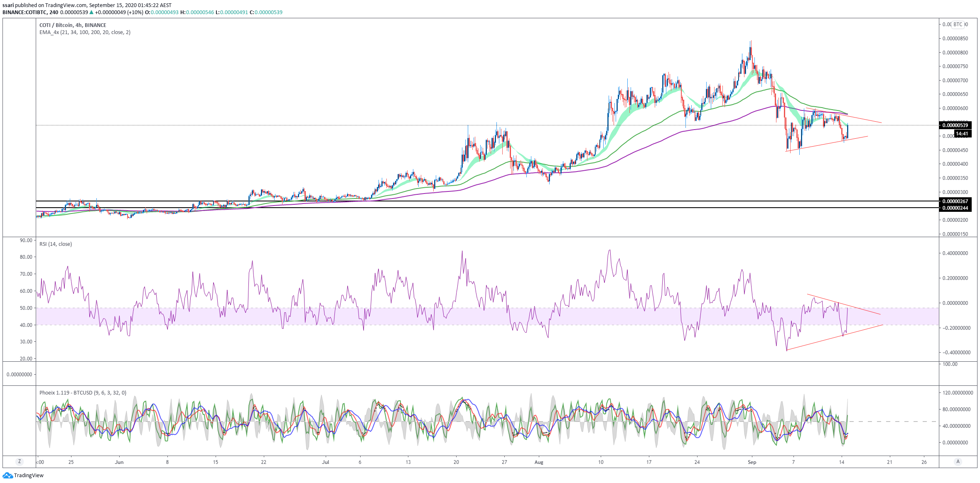Viewport: 980px width, 483px height.
Task: Click the 0.00000650 price axis label
Action: click(955, 94)
